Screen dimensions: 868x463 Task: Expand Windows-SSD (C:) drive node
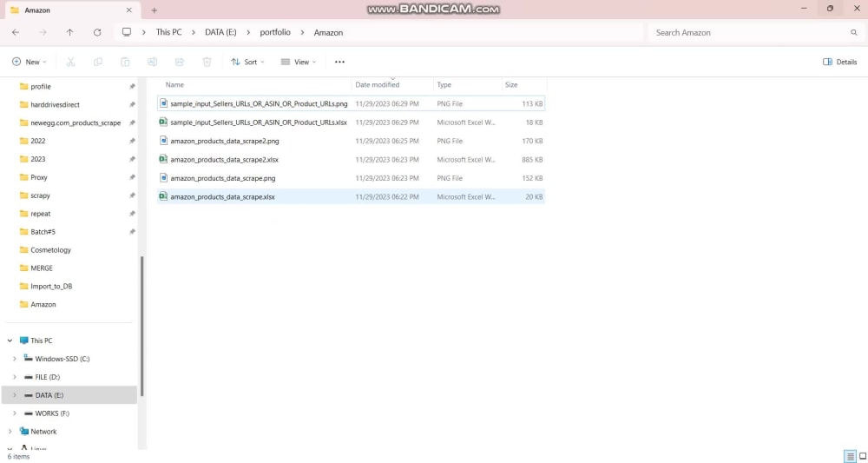tap(15, 359)
